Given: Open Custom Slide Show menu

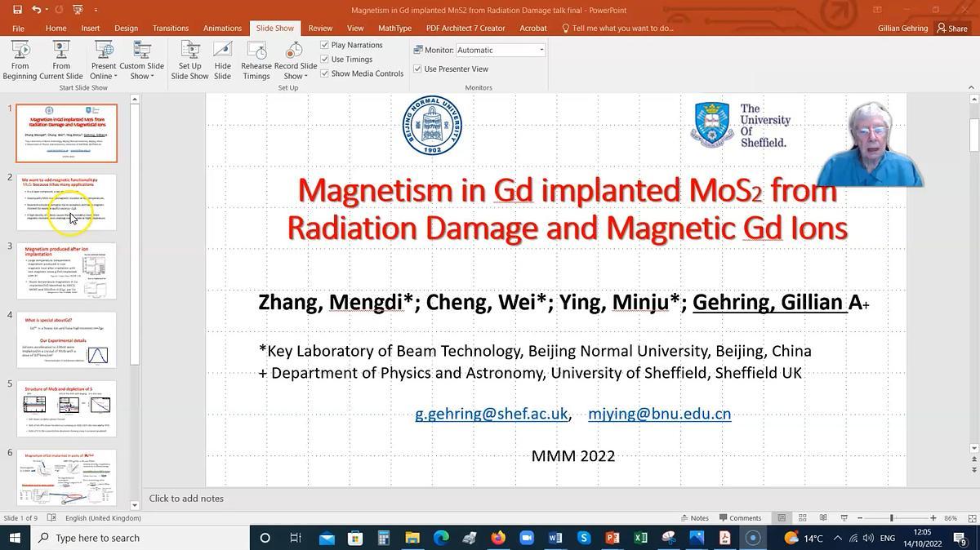Looking at the screenshot, I should pyautogui.click(x=141, y=60).
